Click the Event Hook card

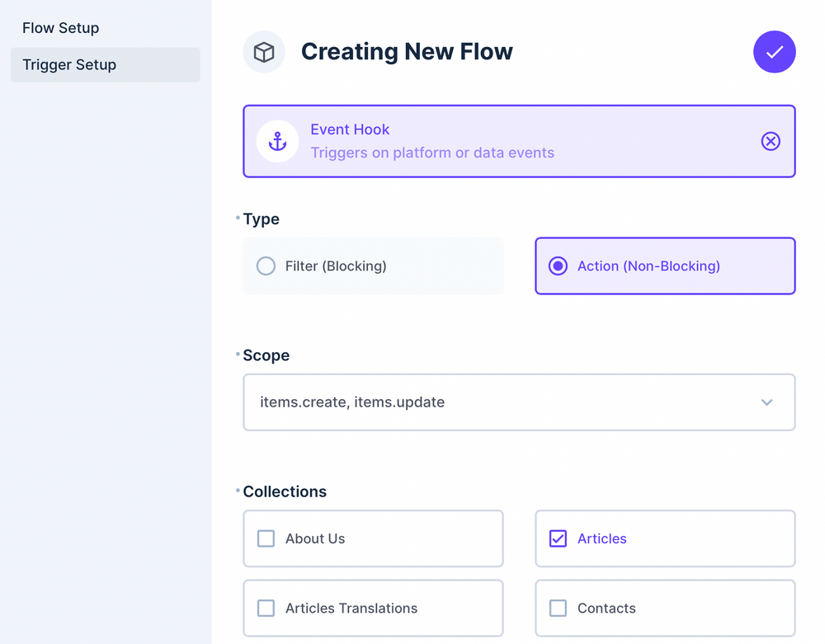click(x=518, y=141)
